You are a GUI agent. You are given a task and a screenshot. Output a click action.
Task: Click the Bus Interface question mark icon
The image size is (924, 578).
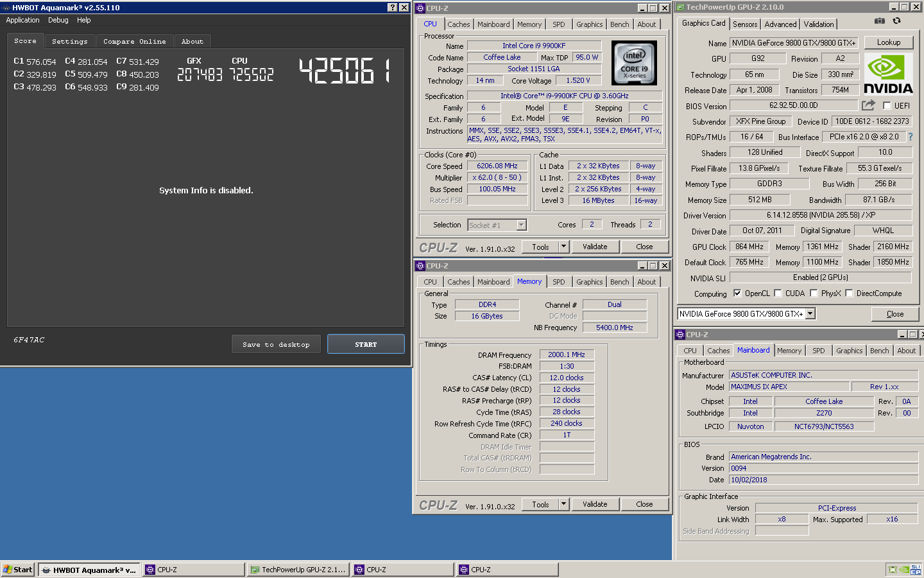pos(910,137)
